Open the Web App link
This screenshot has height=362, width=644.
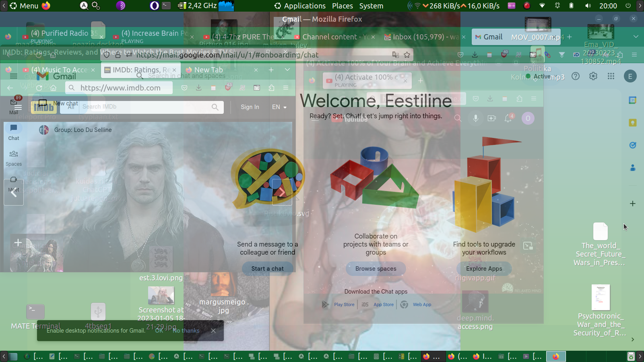[x=422, y=304]
